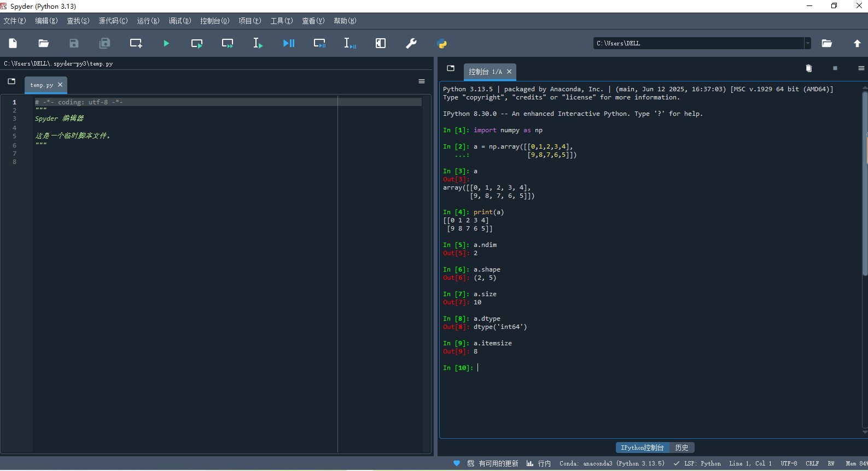Open the 运行 menu
Viewport: 868px width, 471px height.
[148, 21]
